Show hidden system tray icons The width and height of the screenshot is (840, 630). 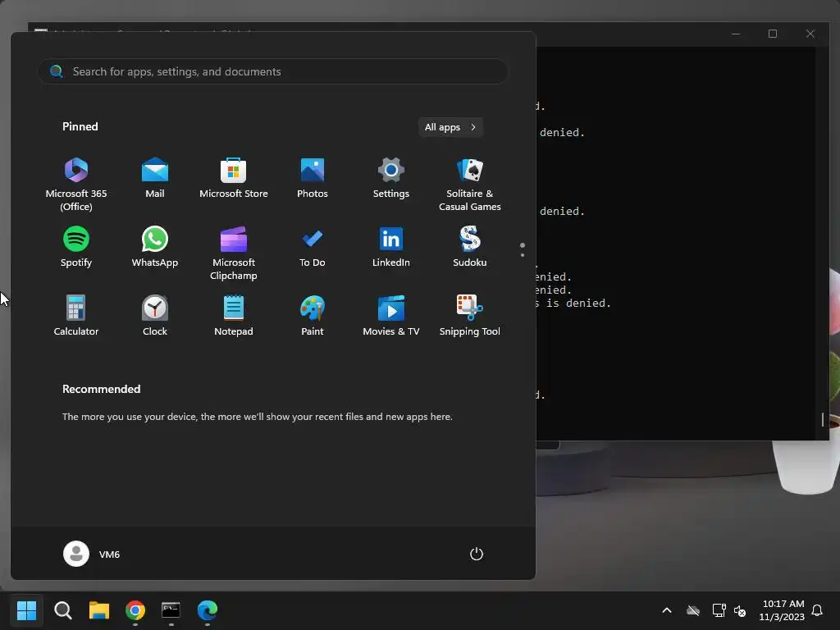667,610
